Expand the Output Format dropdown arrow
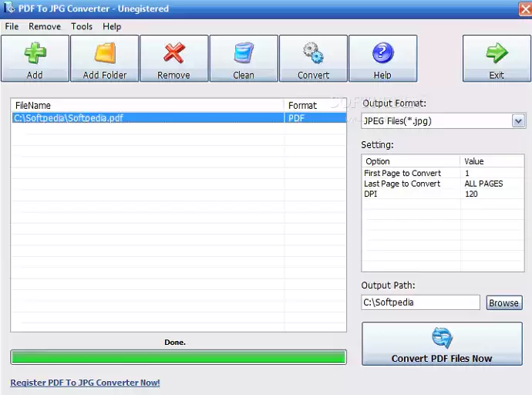532x395 pixels. tap(518, 121)
